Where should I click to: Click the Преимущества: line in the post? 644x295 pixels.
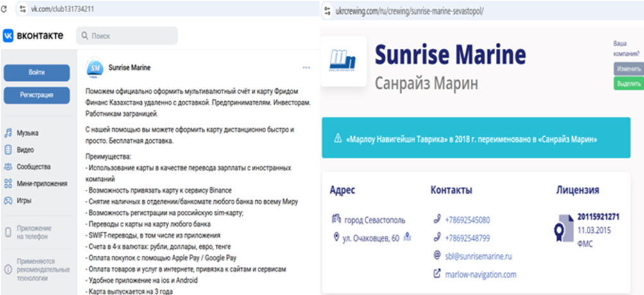(108, 156)
